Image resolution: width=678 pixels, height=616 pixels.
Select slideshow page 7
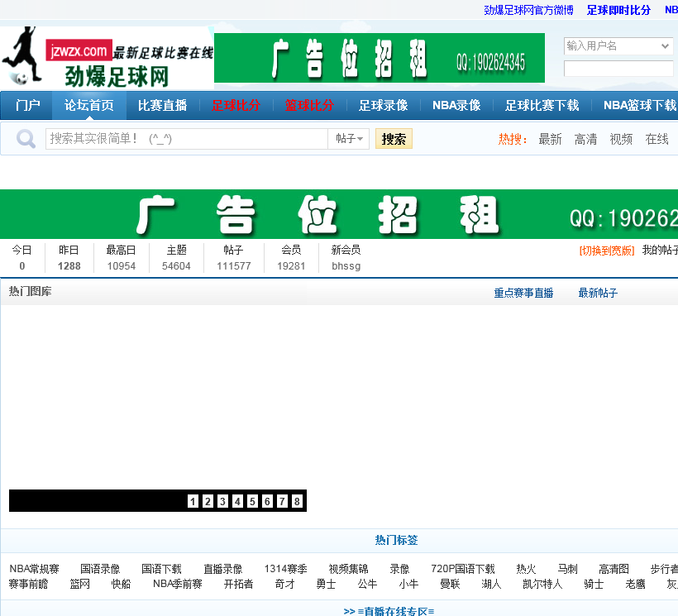pyautogui.click(x=282, y=501)
